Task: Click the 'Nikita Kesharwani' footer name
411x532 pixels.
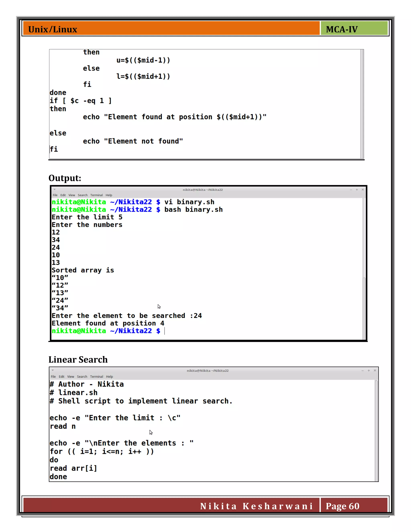Action: (x=256, y=506)
